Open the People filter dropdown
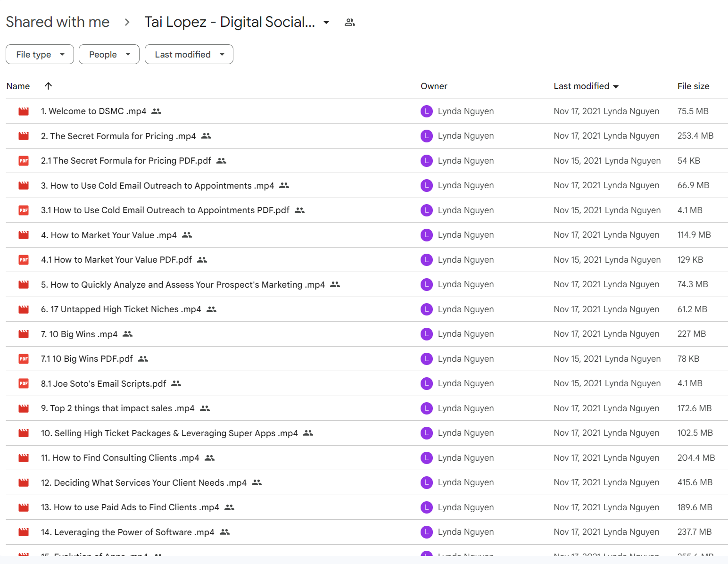The width and height of the screenshot is (728, 564). coord(109,54)
